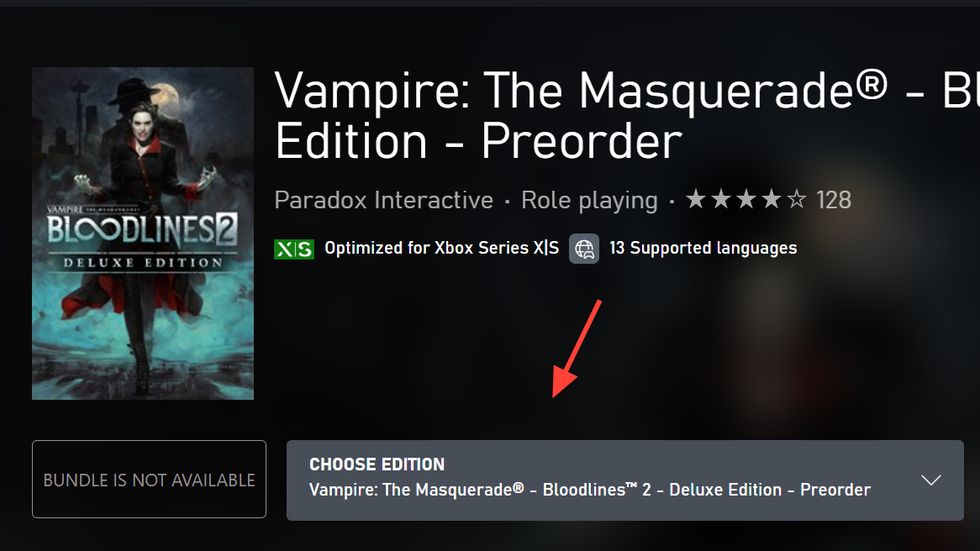Open the Bloodlines 2 Deluxe Edition cover art
980x551 pixels.
click(143, 234)
